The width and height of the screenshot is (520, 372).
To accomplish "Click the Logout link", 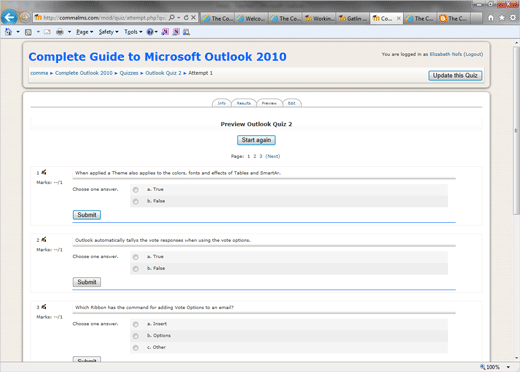I will 473,54.
